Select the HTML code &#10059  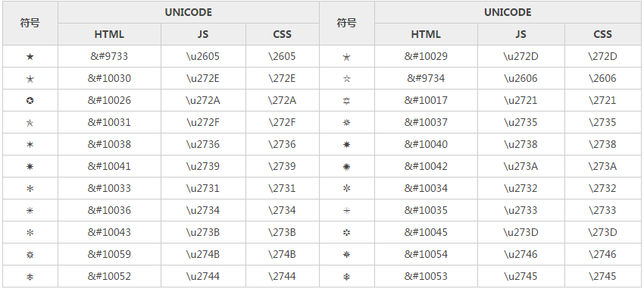click(109, 254)
